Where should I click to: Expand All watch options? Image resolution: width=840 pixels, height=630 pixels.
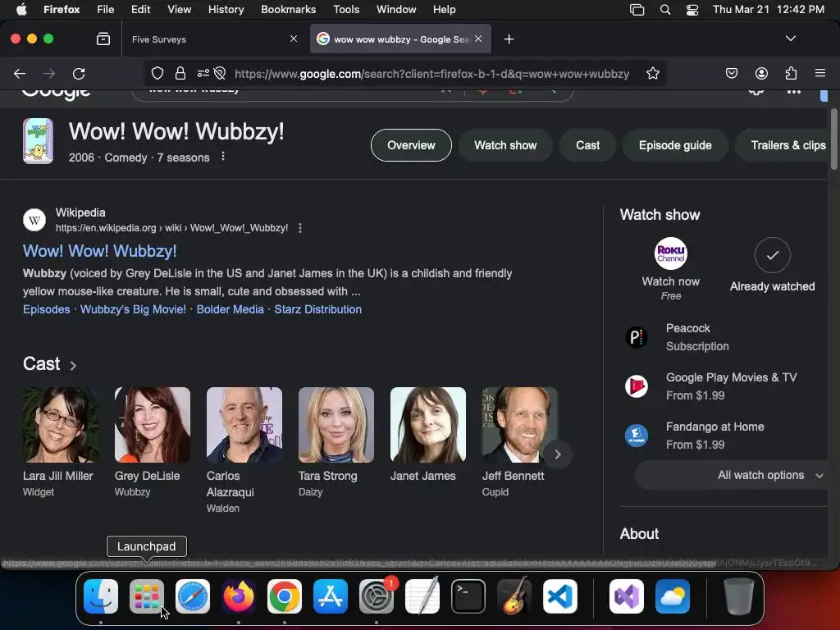pos(731,475)
